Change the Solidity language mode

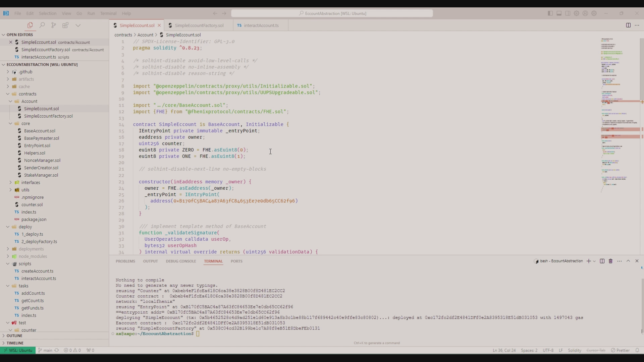[x=574, y=350]
